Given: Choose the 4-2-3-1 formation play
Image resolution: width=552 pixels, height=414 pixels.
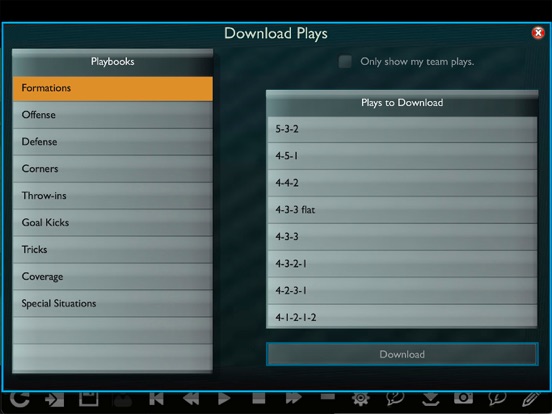Looking at the screenshot, I should point(402,290).
